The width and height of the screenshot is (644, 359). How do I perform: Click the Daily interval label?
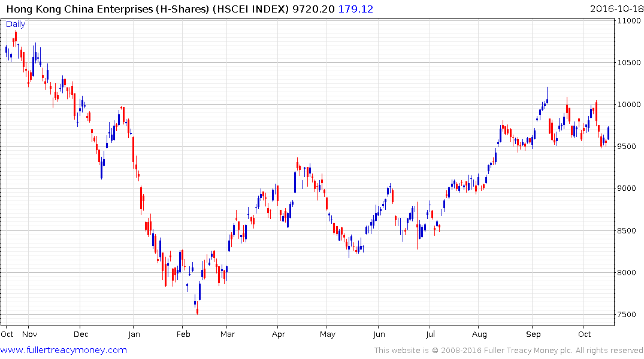click(x=16, y=24)
